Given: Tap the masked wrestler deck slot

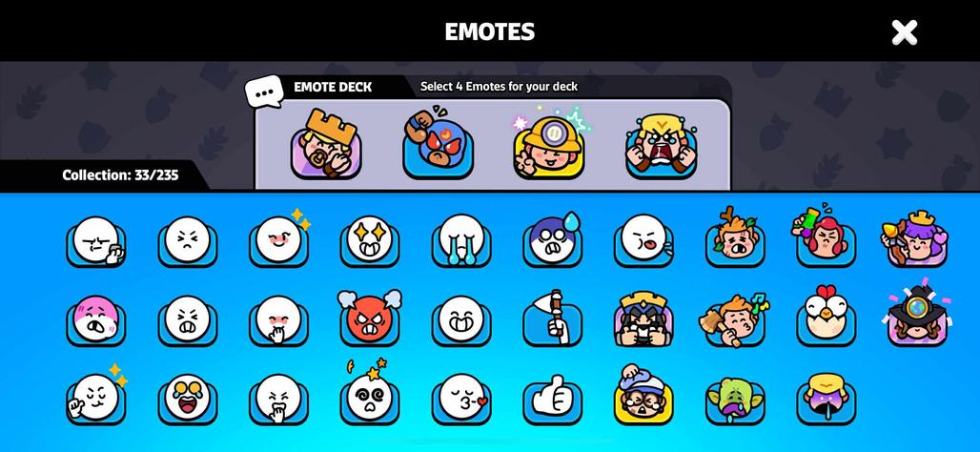Looking at the screenshot, I should (x=438, y=144).
